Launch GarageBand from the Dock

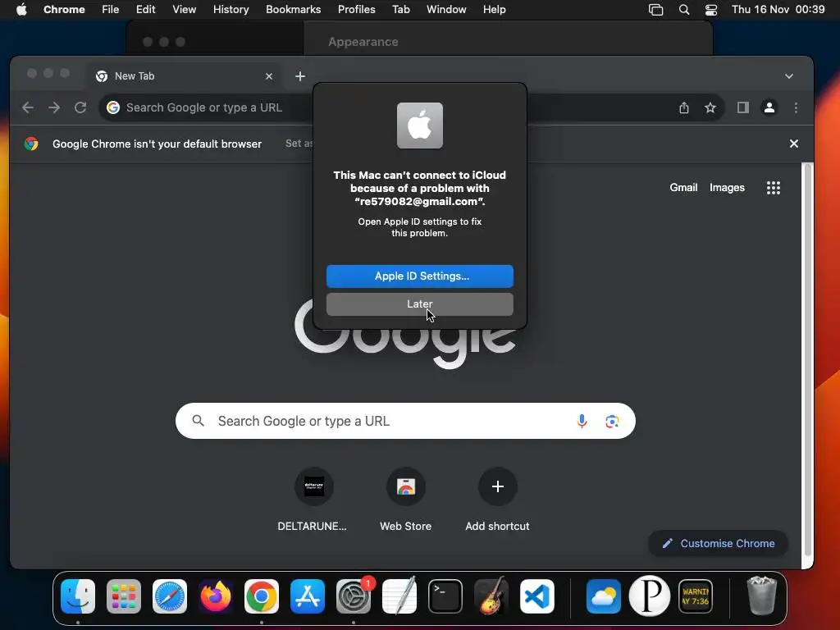tap(491, 596)
